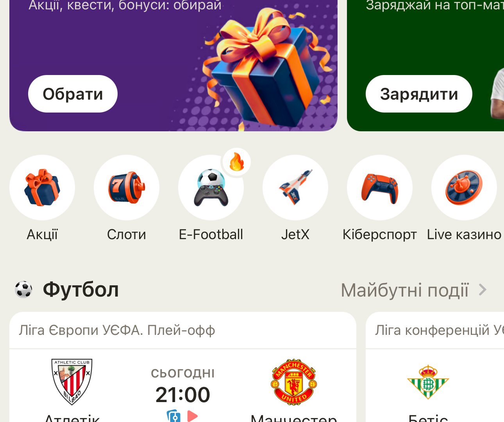Open the purple gift box promo banner
Screen dimensions: 504x422
(173, 66)
